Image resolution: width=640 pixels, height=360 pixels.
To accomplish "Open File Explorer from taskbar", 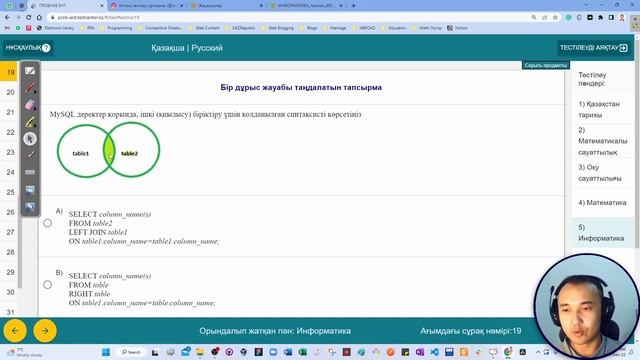I will point(200,352).
